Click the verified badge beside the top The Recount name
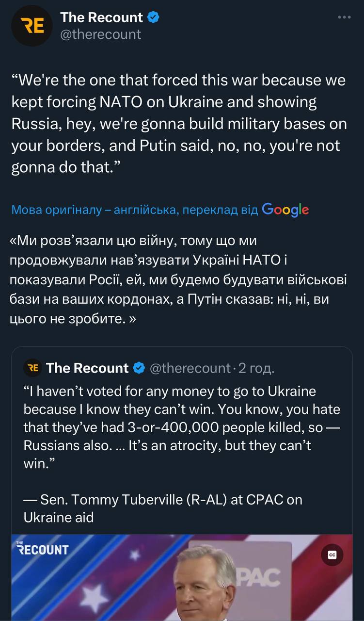This screenshot has width=364, height=621. [154, 18]
